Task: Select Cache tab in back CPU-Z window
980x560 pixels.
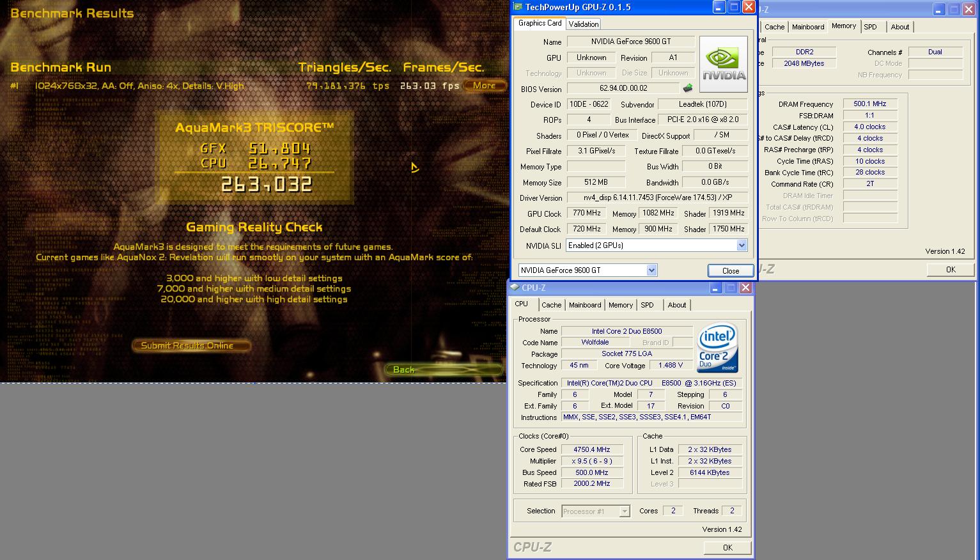Action: click(774, 27)
